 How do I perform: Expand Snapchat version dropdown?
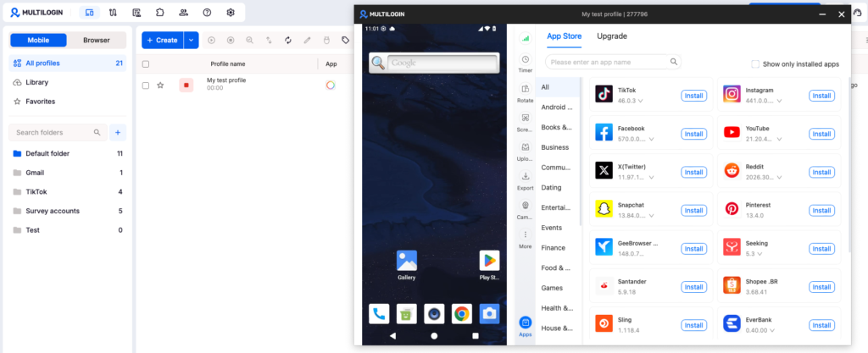tap(651, 216)
